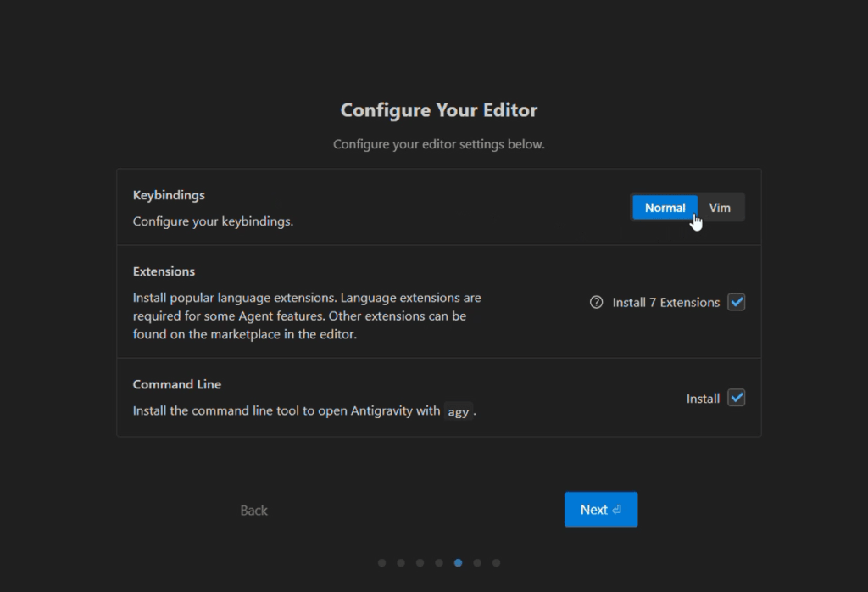Click the Keybindings section heading
Viewport: 868px width, 592px height.
pos(169,195)
